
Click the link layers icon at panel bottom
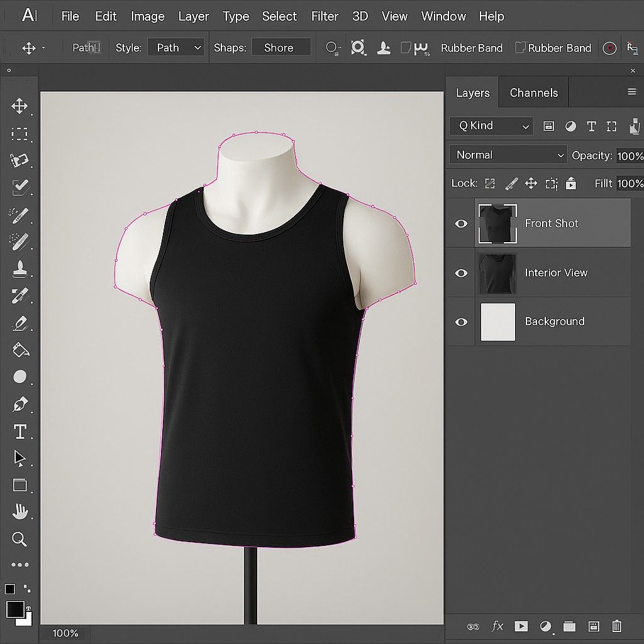(473, 627)
